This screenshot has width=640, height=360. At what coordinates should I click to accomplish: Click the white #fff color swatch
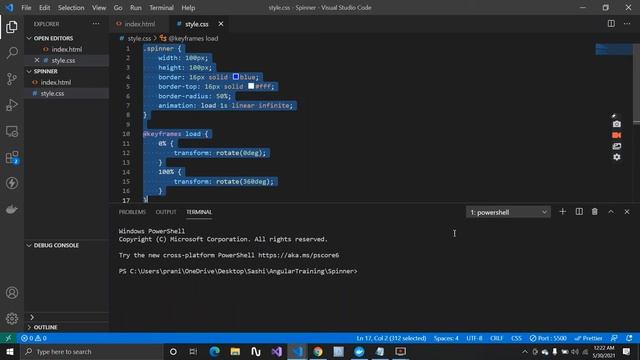[251, 86]
